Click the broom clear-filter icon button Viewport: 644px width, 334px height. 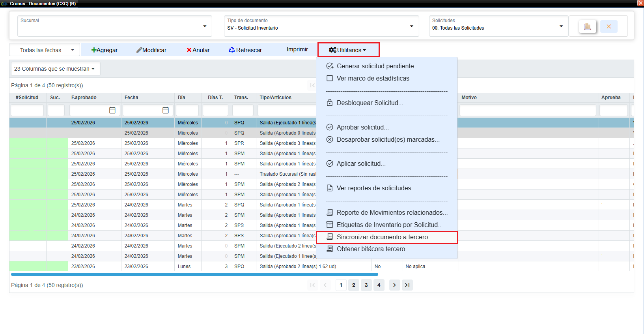point(587,26)
